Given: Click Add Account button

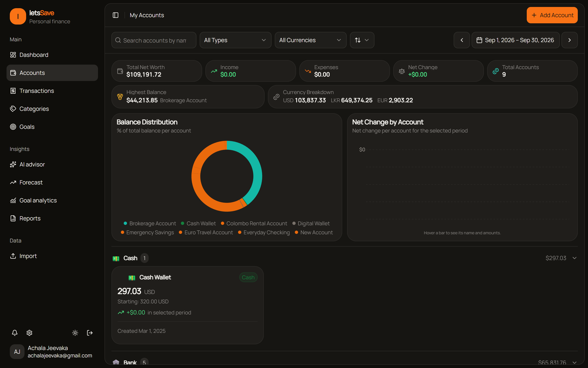Looking at the screenshot, I should click(x=552, y=15).
